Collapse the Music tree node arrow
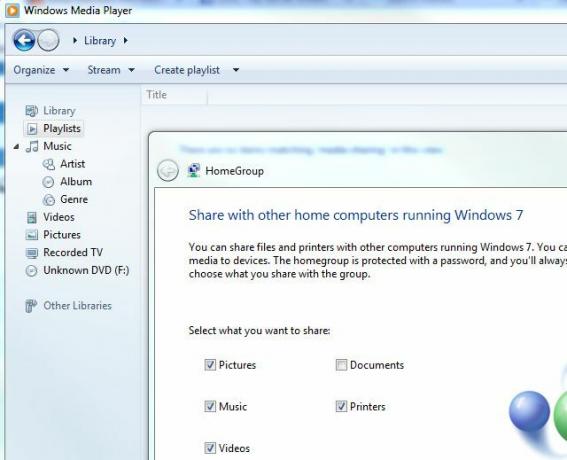The image size is (567, 460). pos(16,146)
